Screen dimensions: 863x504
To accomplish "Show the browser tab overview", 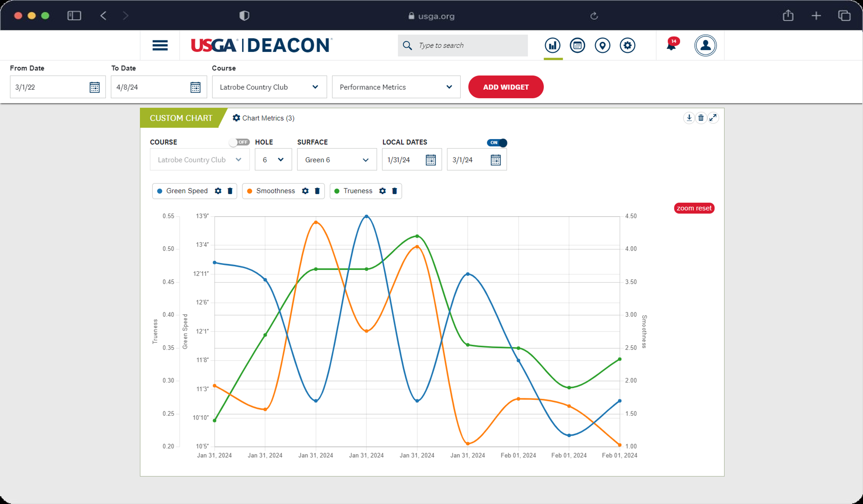I will pos(844,16).
